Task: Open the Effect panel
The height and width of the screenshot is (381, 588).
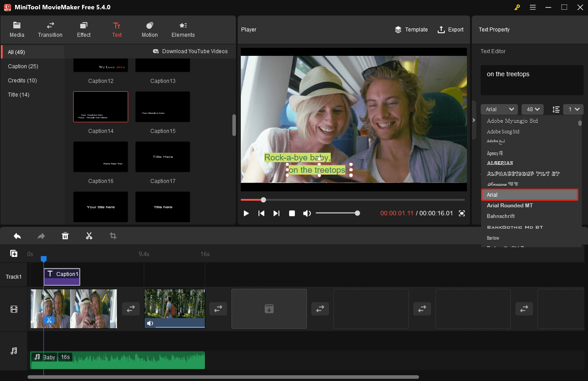Action: (x=83, y=29)
